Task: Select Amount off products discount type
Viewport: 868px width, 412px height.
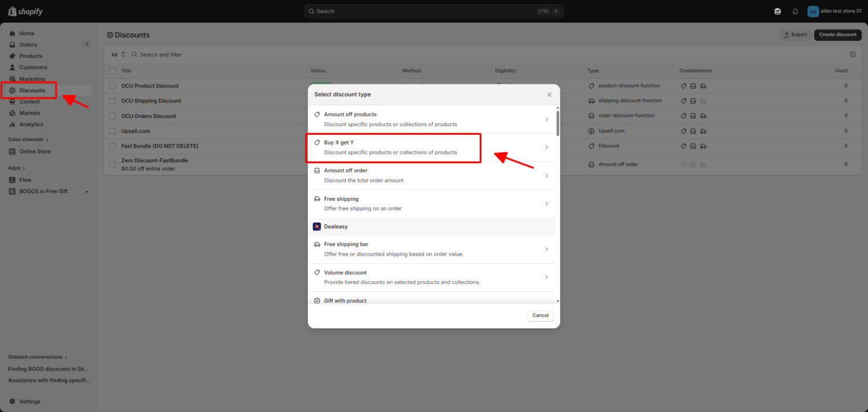Action: coord(432,119)
